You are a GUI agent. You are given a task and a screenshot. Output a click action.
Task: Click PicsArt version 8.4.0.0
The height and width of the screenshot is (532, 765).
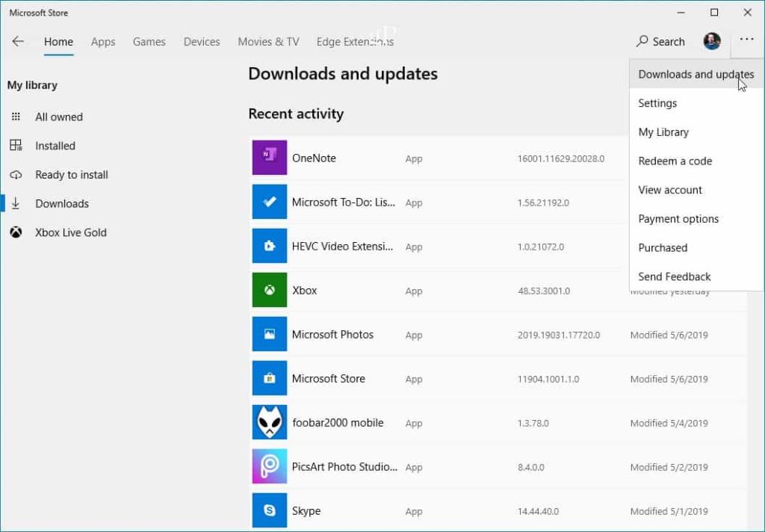tap(531, 467)
